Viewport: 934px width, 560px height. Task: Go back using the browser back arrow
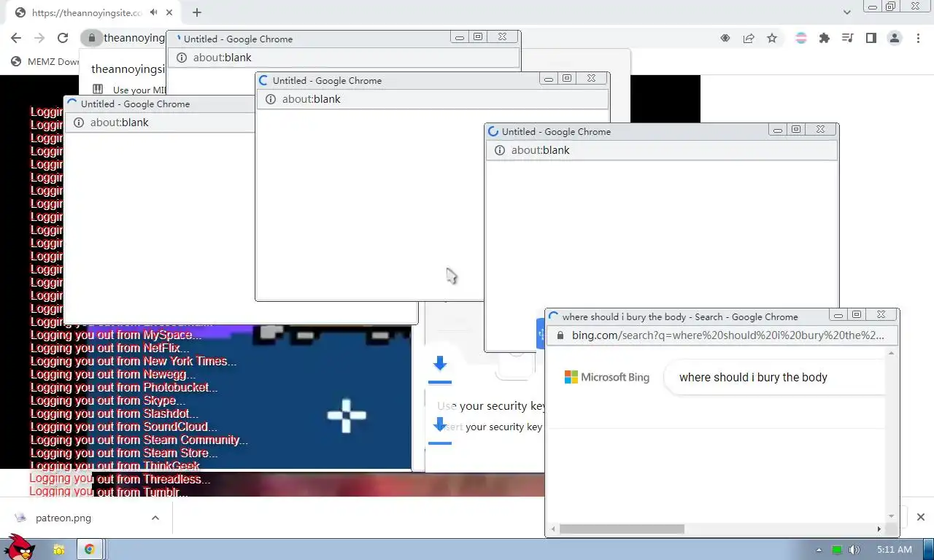16,38
